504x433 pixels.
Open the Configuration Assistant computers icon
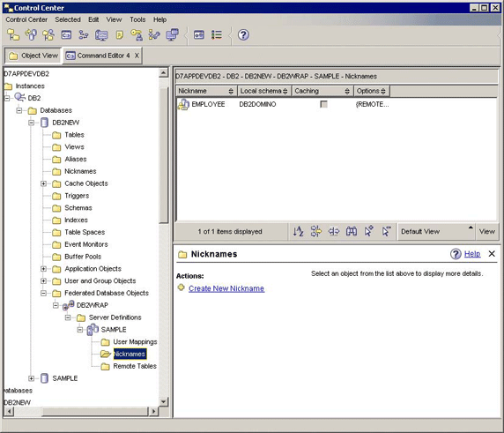(x=173, y=34)
